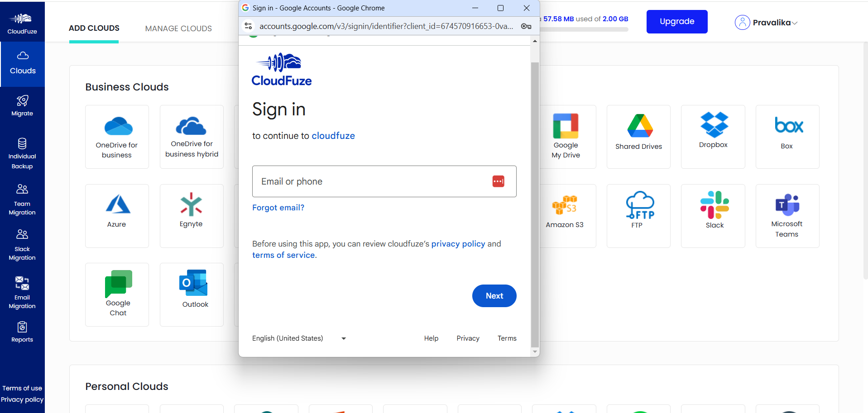Add Azure cloud
The width and height of the screenshot is (868, 413).
click(x=117, y=216)
